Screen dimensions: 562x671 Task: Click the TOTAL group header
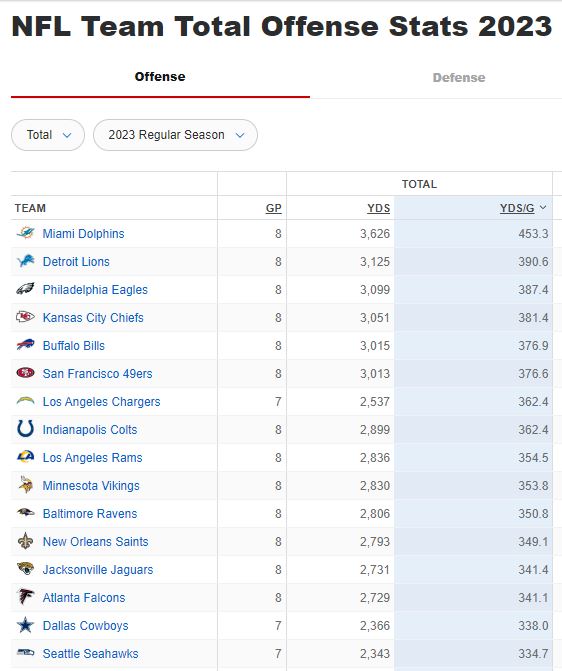pos(419,184)
